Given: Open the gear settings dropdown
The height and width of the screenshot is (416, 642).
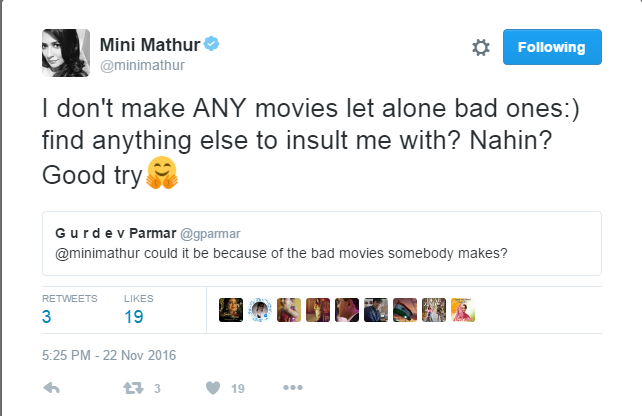Looking at the screenshot, I should (480, 47).
